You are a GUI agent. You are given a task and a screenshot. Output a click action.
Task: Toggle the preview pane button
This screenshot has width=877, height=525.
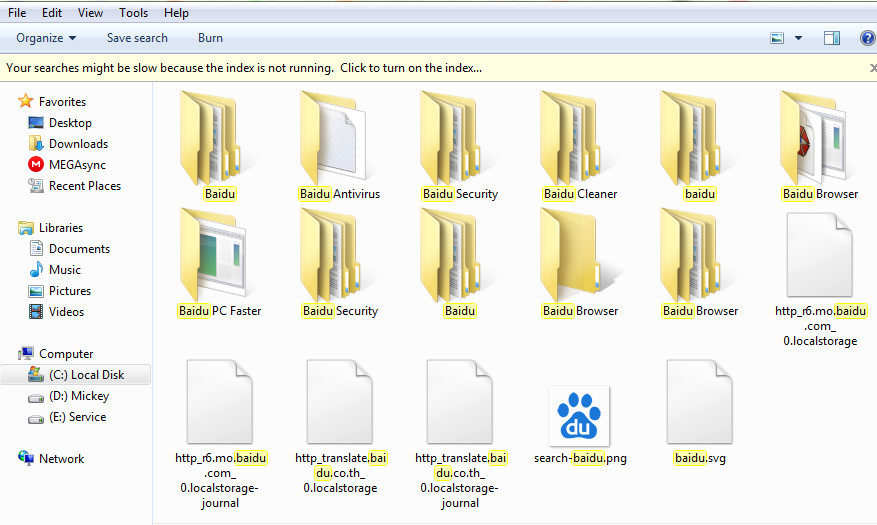coord(832,38)
